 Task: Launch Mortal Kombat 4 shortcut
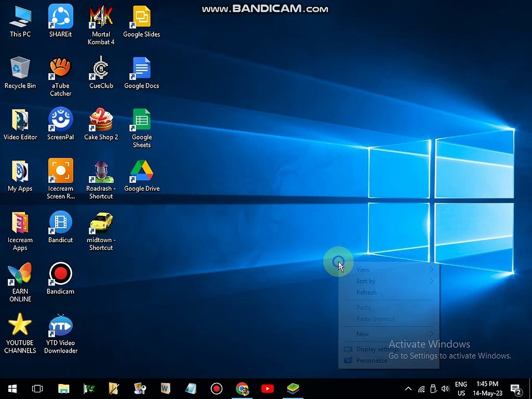[x=101, y=25]
